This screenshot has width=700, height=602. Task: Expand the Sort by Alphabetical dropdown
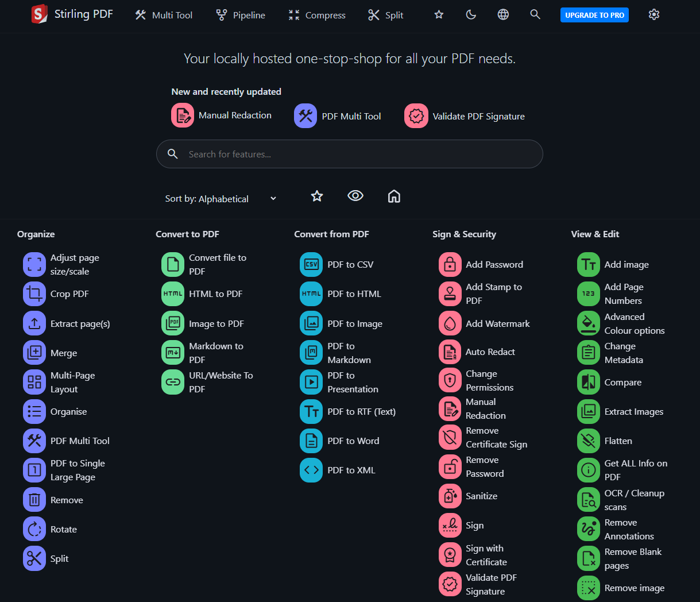point(221,199)
